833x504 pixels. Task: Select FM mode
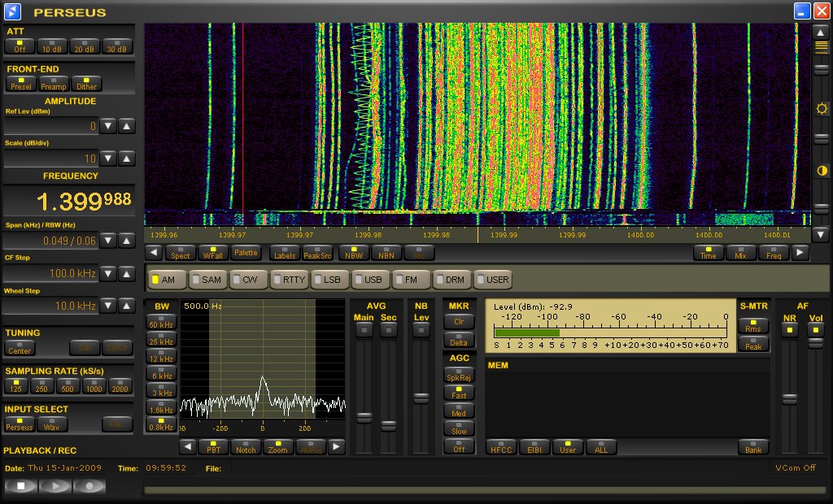click(x=411, y=280)
